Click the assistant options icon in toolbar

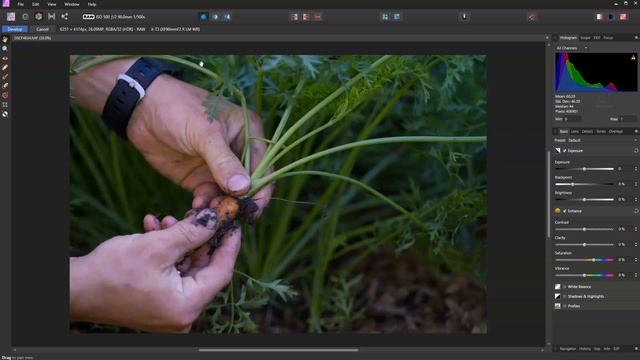pos(464,17)
